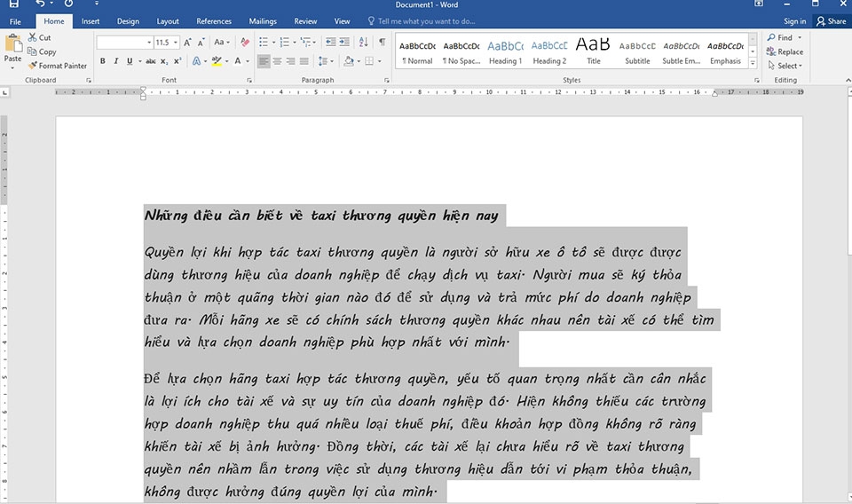The image size is (852, 504).
Task: Open the Select dropdown in Editing
Action: [787, 66]
